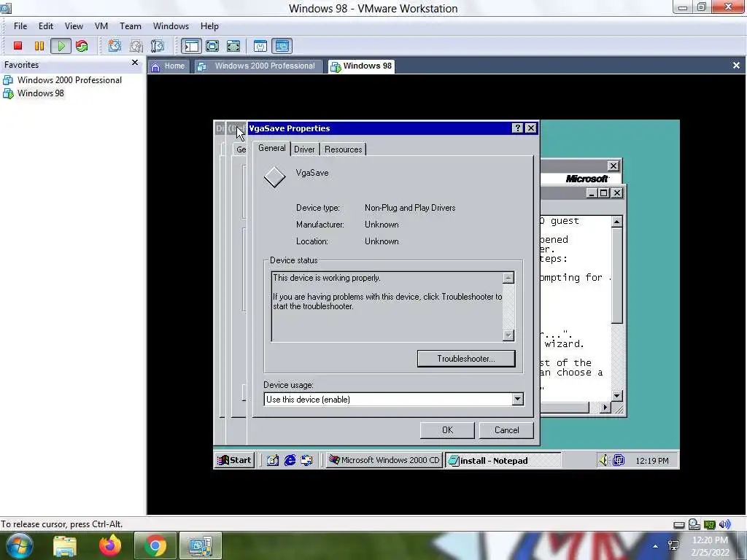Click the VgaSave diamond device icon

click(275, 177)
